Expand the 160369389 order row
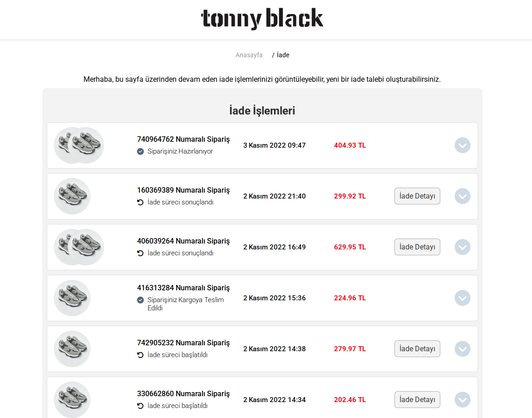Image resolution: width=532 pixels, height=418 pixels. click(462, 196)
